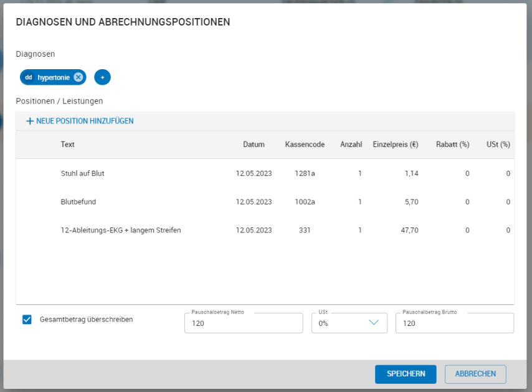532x392 pixels.
Task: Click the Rabatt (%) column header
Action: point(452,145)
